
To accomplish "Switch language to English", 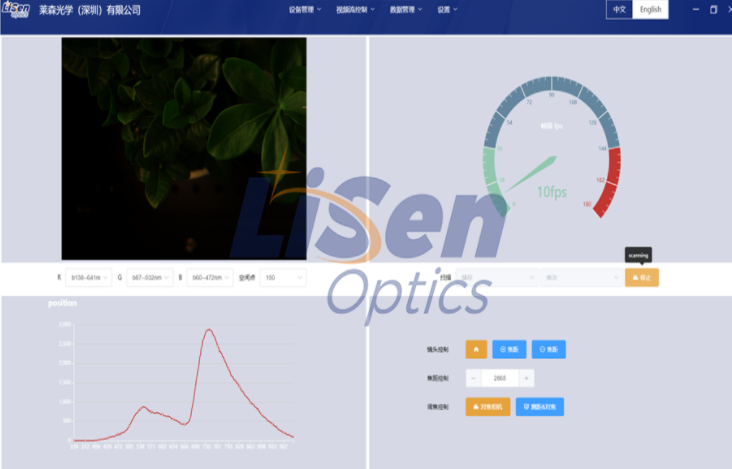I will [650, 9].
